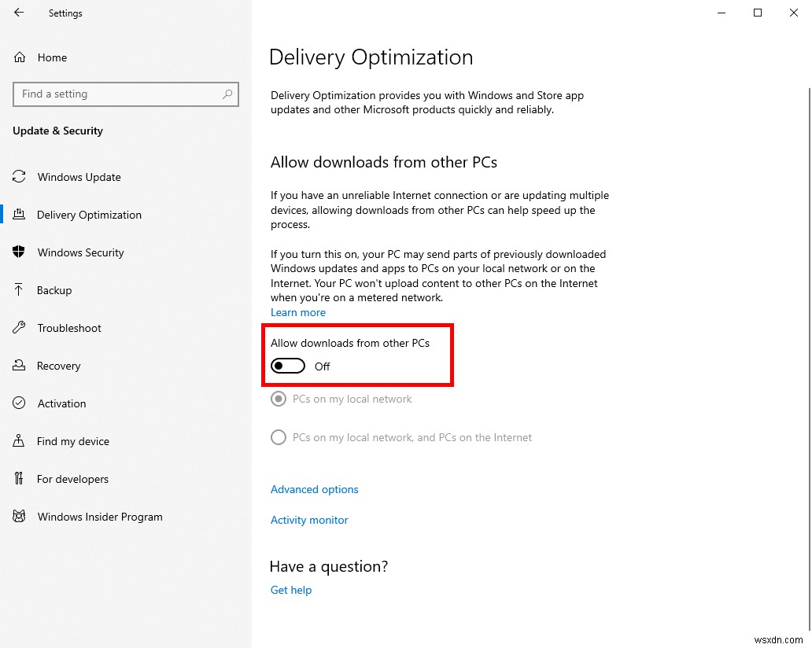Open Advanced options
This screenshot has height=648, width=812.
314,489
